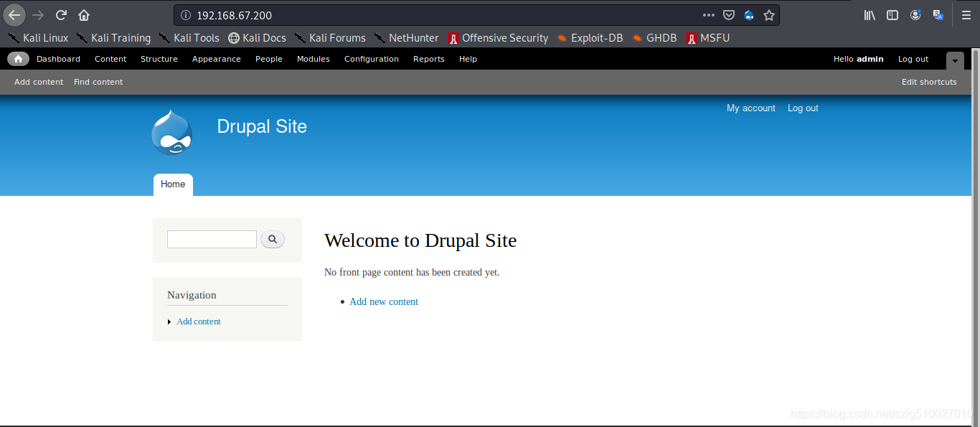Click the Drupal drop logo
Viewport: 980px width, 427px height.
tap(172, 132)
